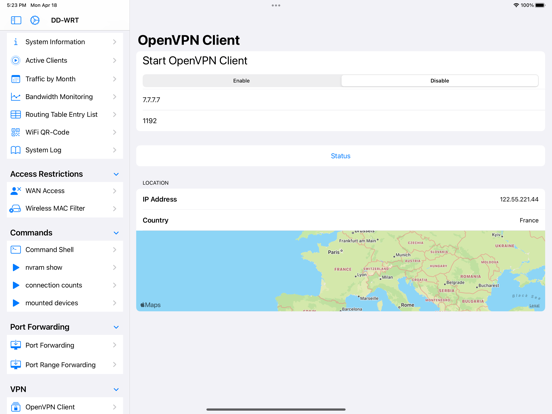This screenshot has height=414, width=552.
Task: Click the Status button
Action: pyautogui.click(x=340, y=156)
